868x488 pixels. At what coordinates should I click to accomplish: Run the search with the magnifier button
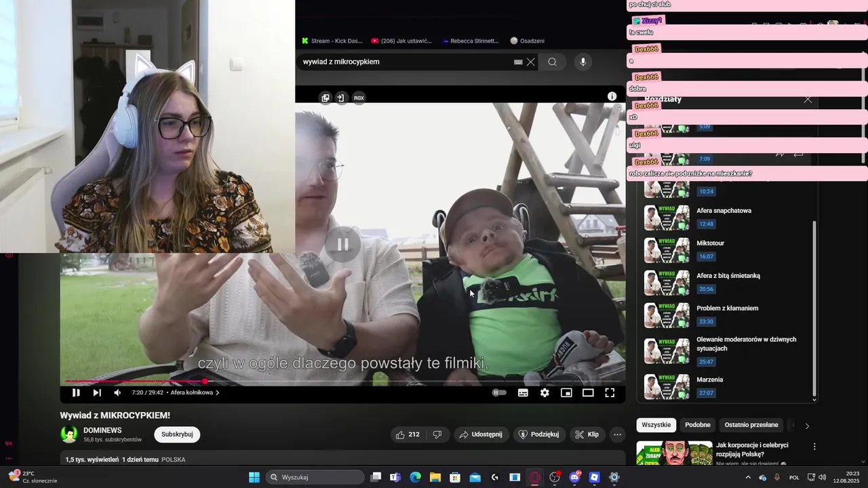point(553,62)
